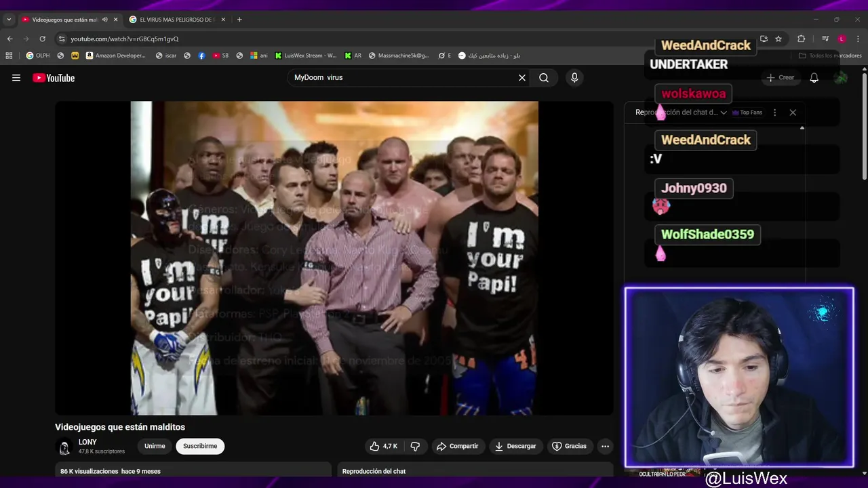
Task: Open more video actions ellipsis
Action: [x=605, y=446]
